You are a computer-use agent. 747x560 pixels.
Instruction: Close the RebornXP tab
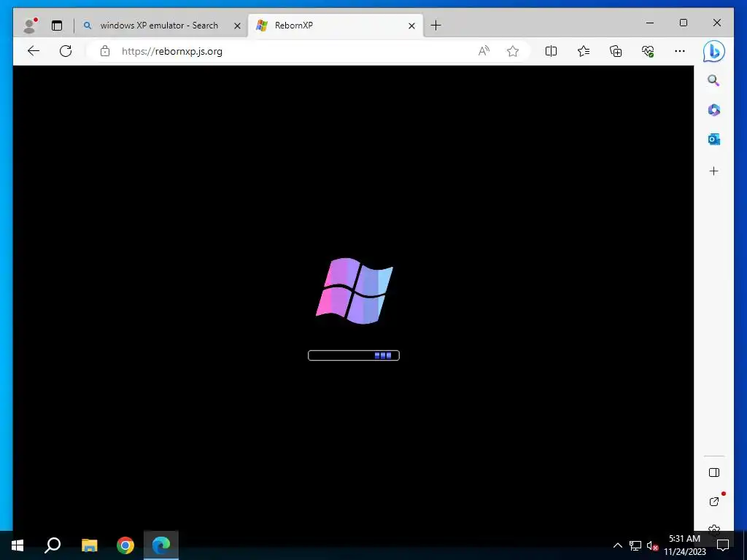(411, 26)
